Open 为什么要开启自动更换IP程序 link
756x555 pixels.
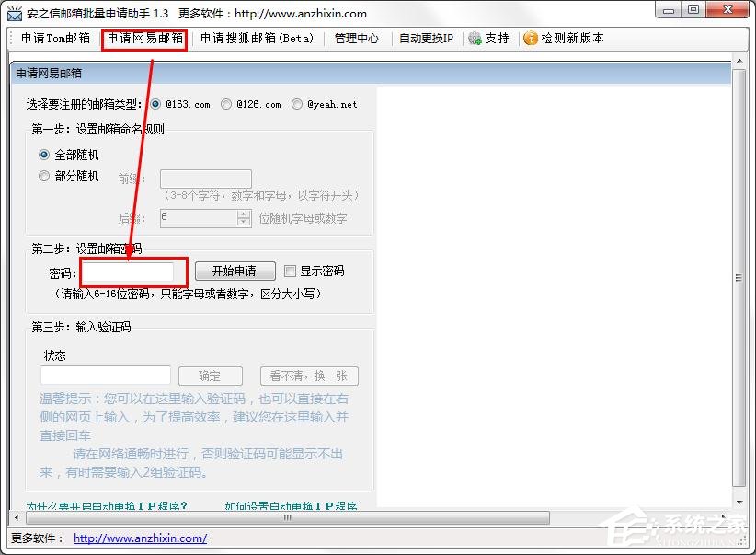pos(107,505)
